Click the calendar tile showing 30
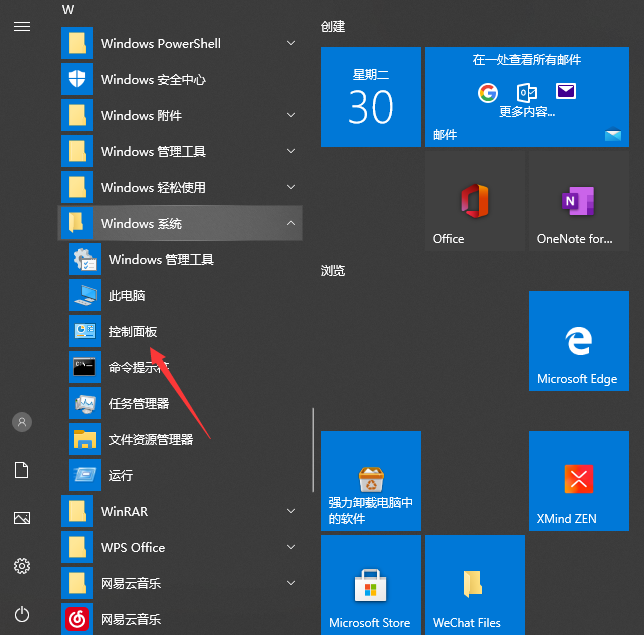The height and width of the screenshot is (635, 644). 370,97
